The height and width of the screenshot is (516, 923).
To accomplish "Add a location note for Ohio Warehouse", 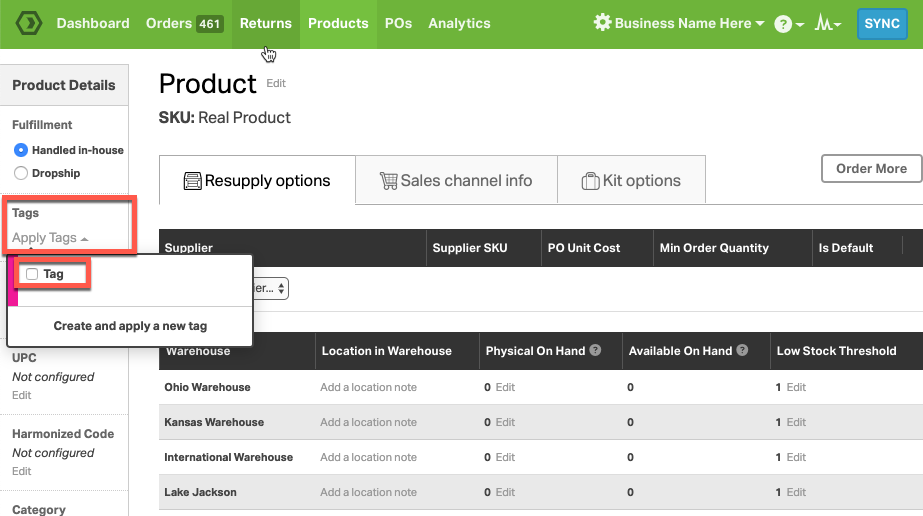I will [x=368, y=387].
